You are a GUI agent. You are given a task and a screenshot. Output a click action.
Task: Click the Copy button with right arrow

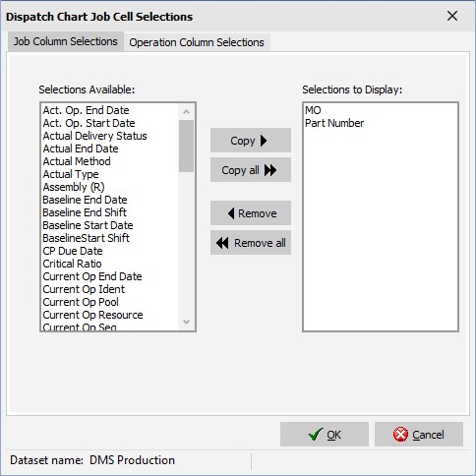(x=251, y=141)
